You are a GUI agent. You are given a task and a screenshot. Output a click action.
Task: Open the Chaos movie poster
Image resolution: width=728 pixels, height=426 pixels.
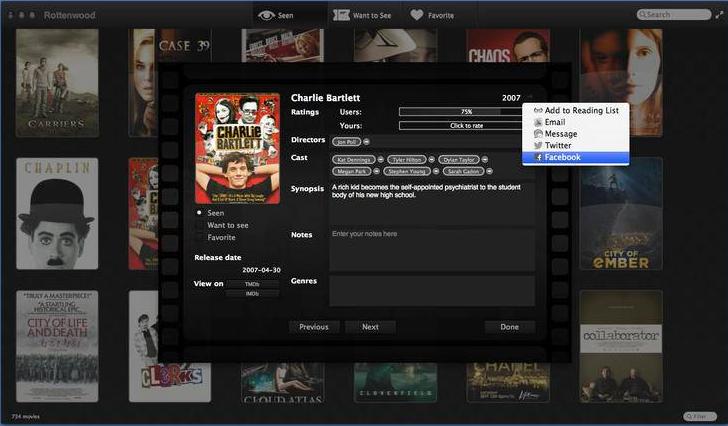click(507, 45)
